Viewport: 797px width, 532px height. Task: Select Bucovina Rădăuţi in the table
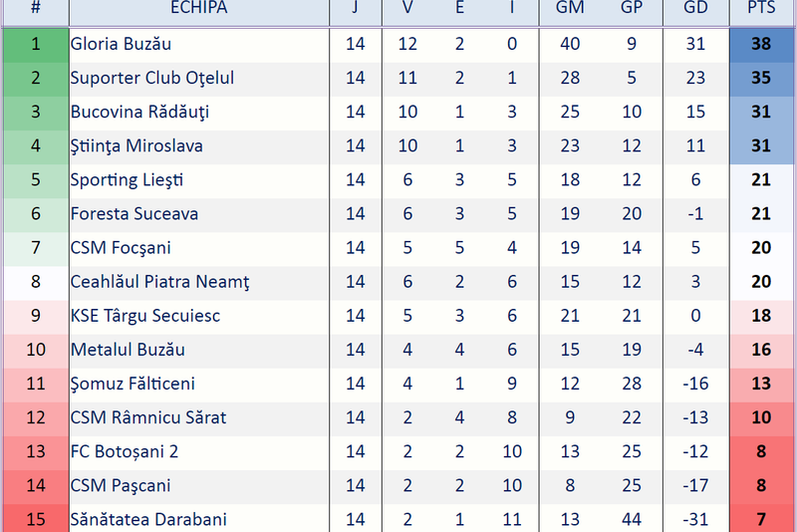(139, 112)
